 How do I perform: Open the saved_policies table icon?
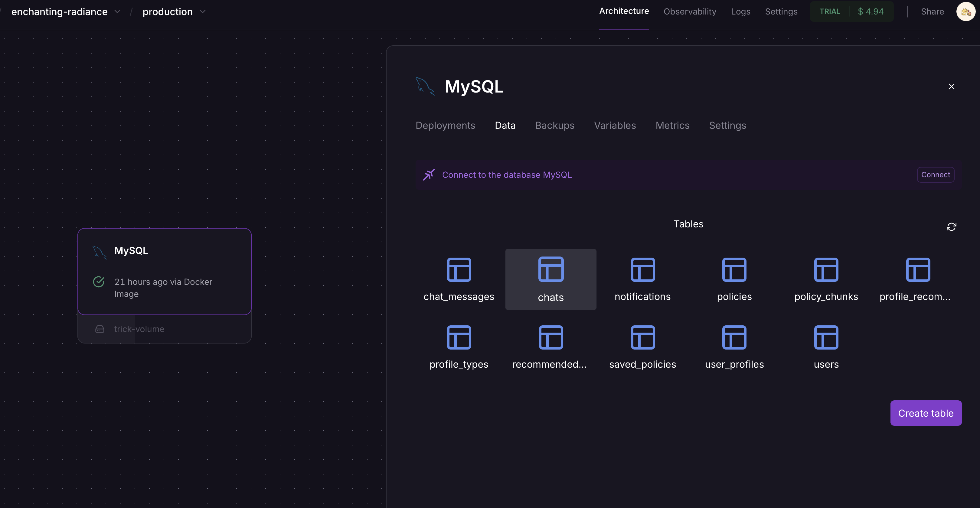(642, 337)
